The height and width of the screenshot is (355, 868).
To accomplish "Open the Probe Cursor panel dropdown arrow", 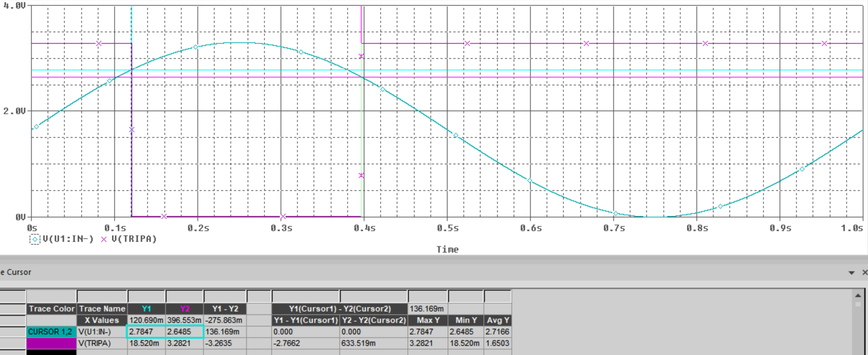I will click(x=851, y=273).
